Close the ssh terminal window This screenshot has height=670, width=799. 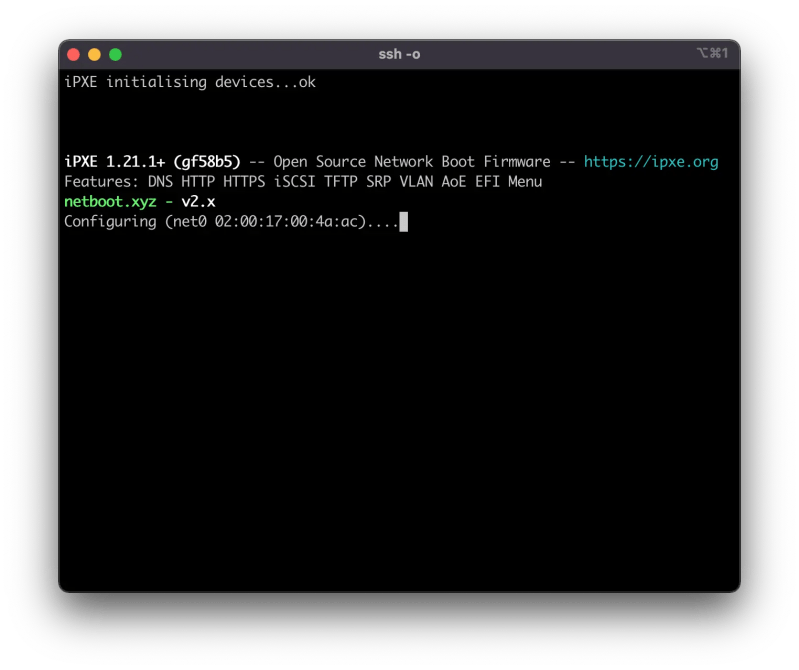point(73,55)
